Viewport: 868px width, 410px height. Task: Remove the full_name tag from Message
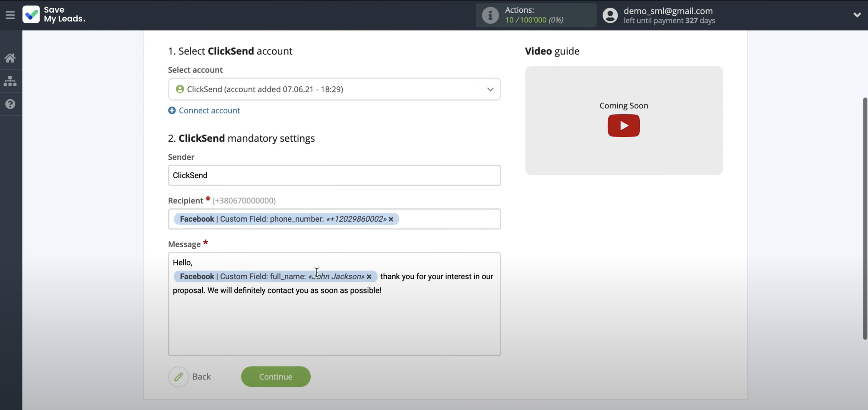[x=369, y=276]
